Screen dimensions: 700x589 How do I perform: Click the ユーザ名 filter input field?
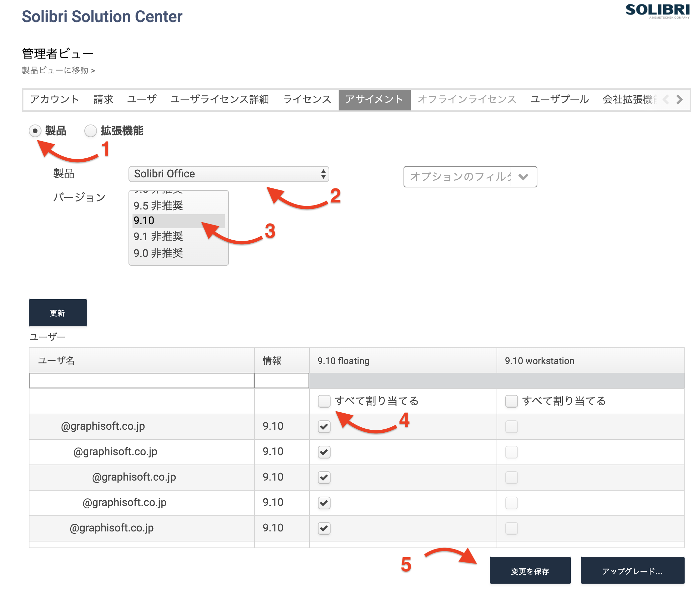142,381
